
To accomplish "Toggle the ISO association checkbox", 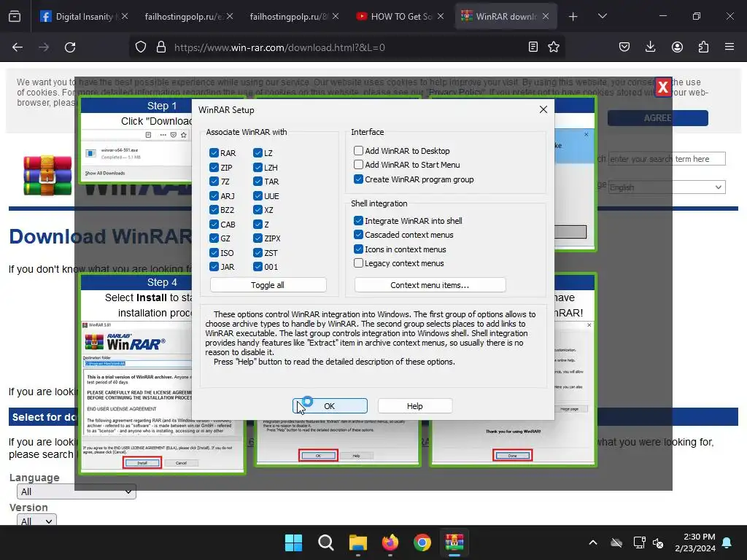I will pos(214,253).
